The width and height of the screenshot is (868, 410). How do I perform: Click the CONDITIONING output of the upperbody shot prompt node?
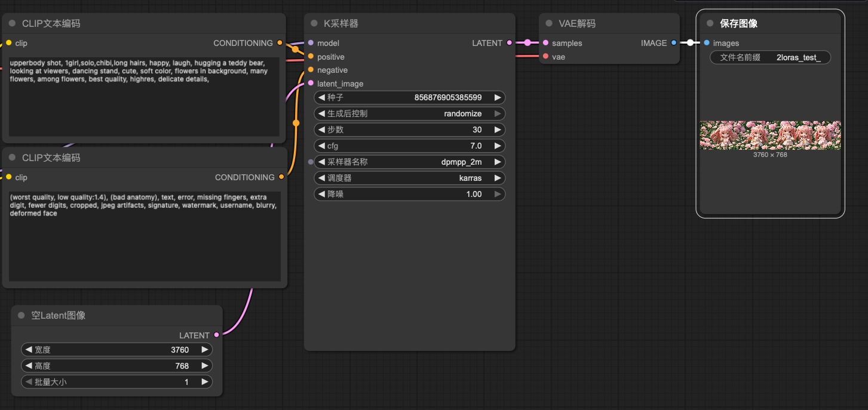280,43
